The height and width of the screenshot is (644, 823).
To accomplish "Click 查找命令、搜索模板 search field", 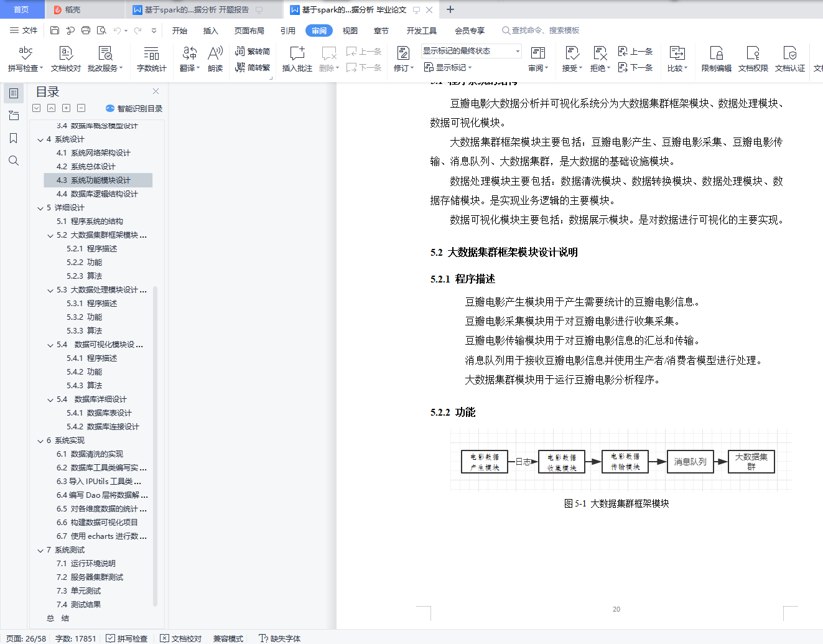I will (541, 30).
